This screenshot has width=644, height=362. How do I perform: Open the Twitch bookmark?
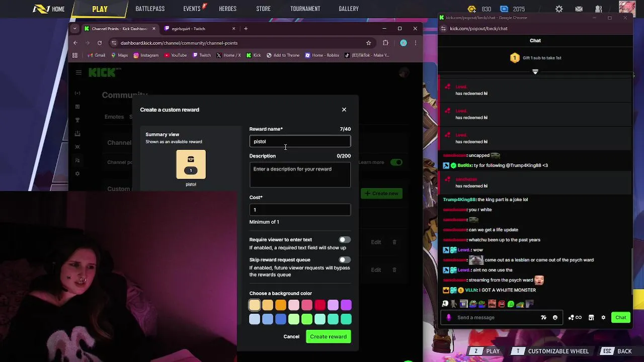tap(202, 55)
